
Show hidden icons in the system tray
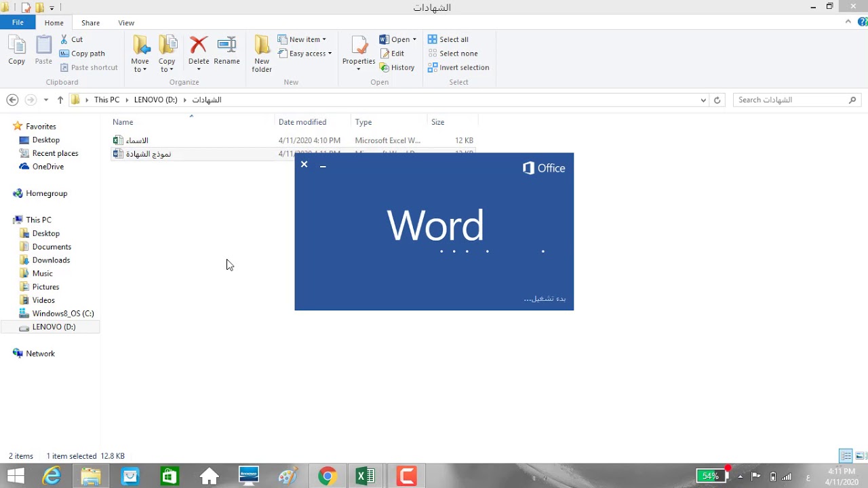pos(740,476)
